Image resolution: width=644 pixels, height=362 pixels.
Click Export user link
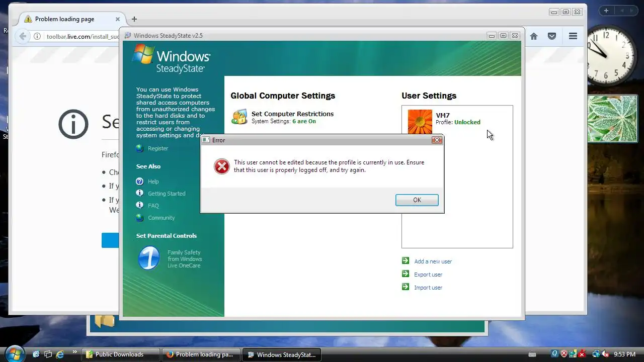click(x=428, y=275)
